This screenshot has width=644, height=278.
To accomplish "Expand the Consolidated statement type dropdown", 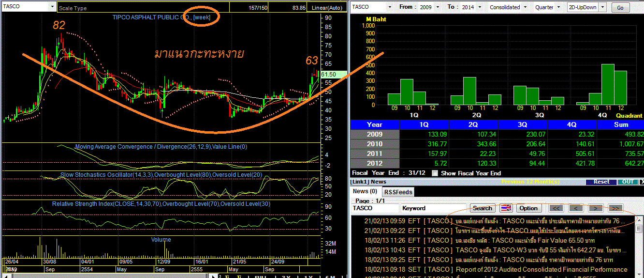I will (x=525, y=7).
